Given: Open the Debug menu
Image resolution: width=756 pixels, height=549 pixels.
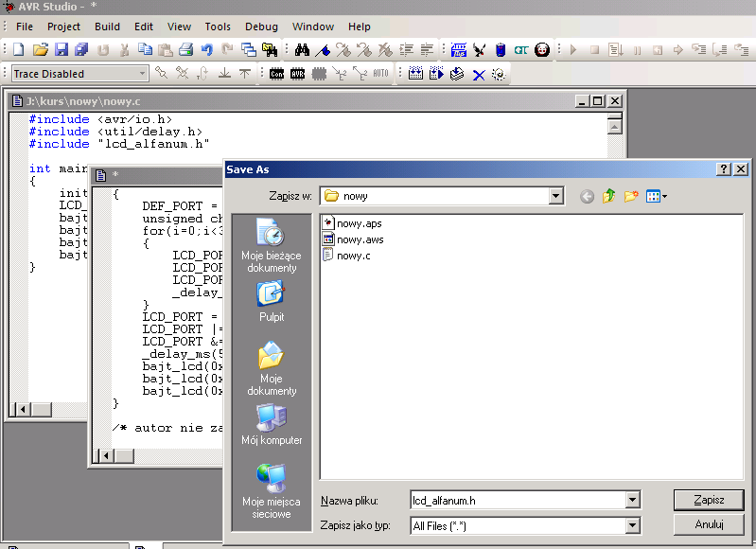Looking at the screenshot, I should [261, 27].
